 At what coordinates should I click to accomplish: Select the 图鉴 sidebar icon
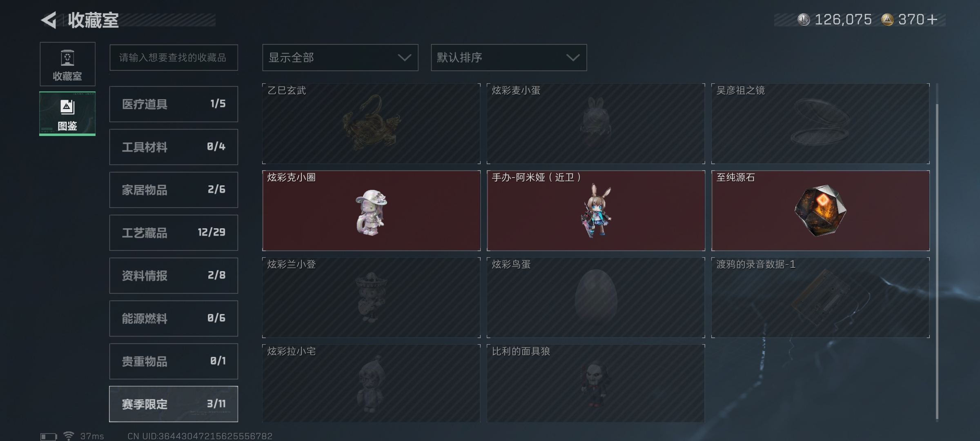point(68,114)
